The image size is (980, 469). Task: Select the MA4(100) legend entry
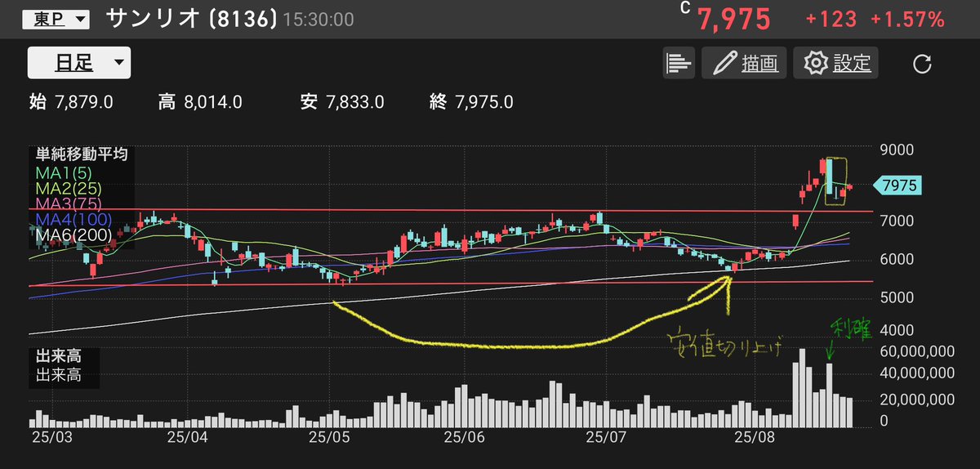click(x=74, y=219)
